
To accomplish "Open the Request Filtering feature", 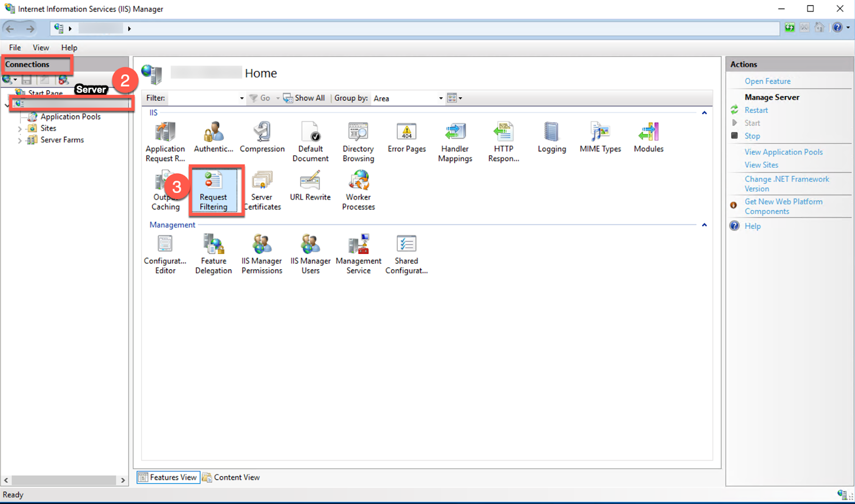I will pos(213,191).
